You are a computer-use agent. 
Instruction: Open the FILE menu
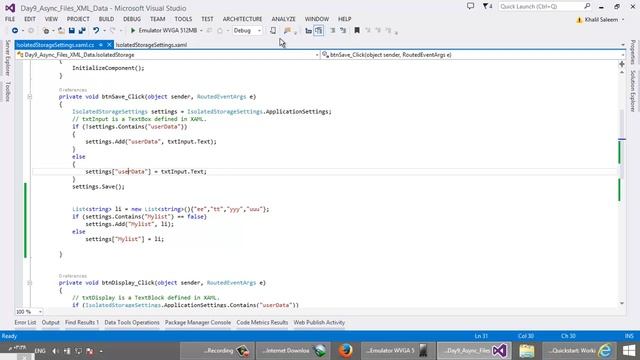pyautogui.click(x=10, y=19)
